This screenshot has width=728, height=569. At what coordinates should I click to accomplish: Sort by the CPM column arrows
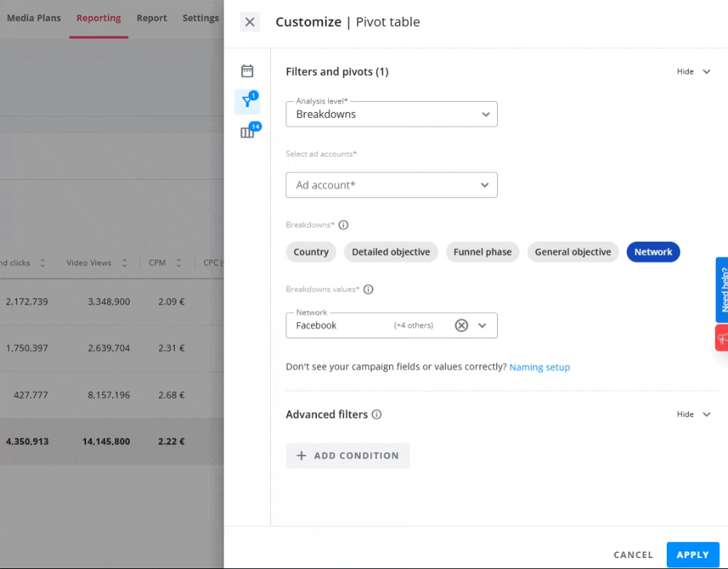pos(179,263)
